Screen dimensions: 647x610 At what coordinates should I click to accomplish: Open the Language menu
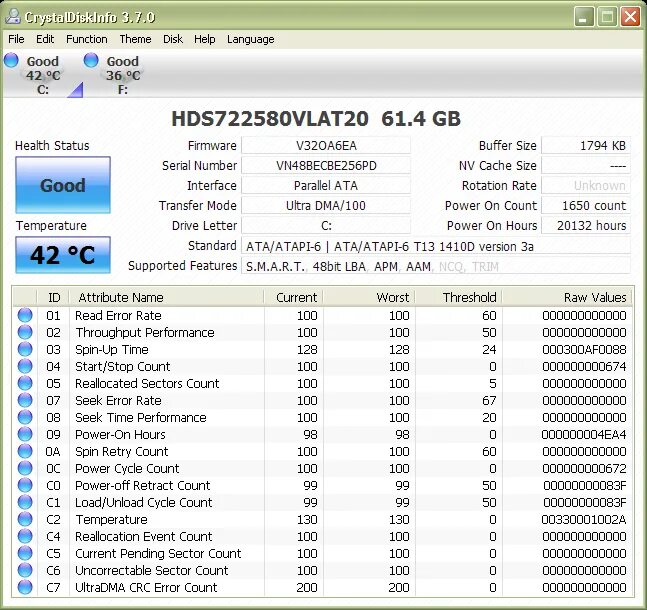(250, 39)
